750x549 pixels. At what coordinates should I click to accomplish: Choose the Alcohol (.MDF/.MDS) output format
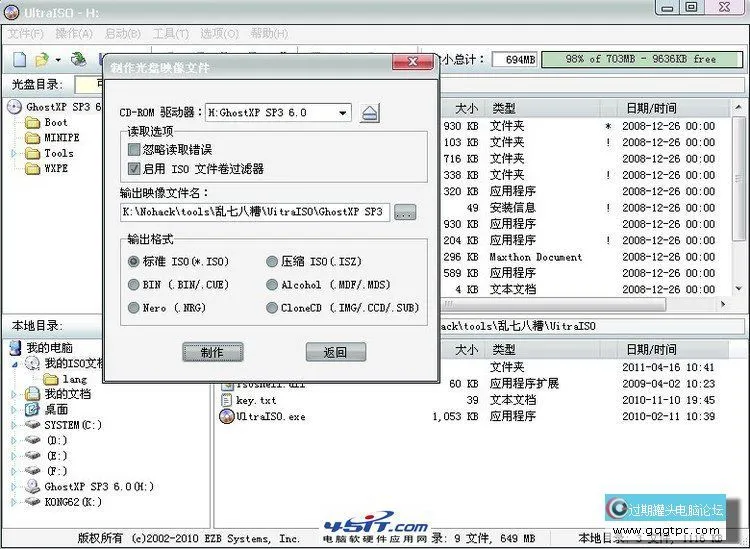272,285
